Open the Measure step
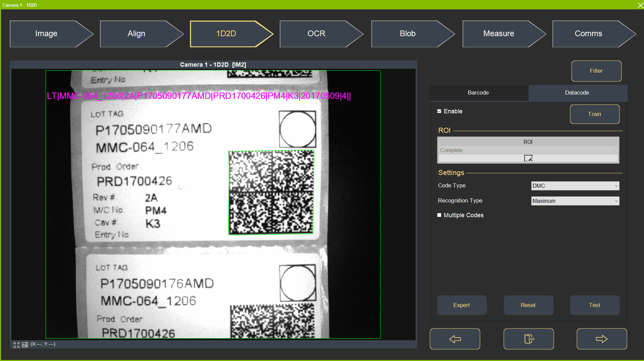 coord(504,34)
